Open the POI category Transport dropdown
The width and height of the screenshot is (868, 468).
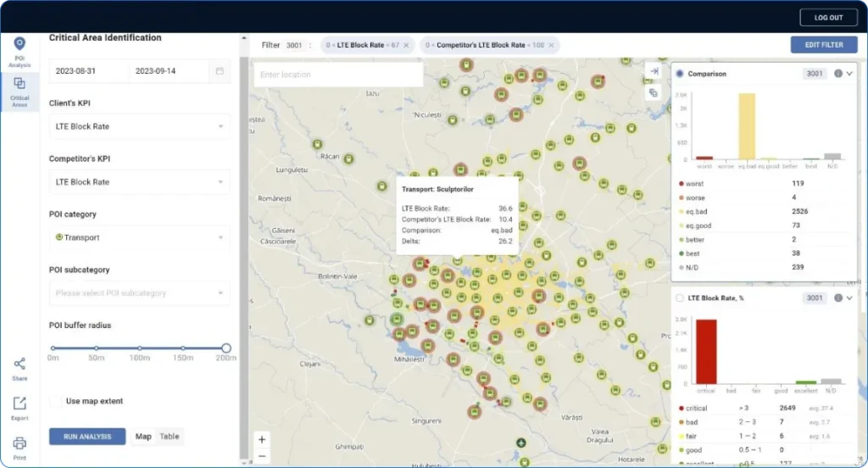(139, 238)
